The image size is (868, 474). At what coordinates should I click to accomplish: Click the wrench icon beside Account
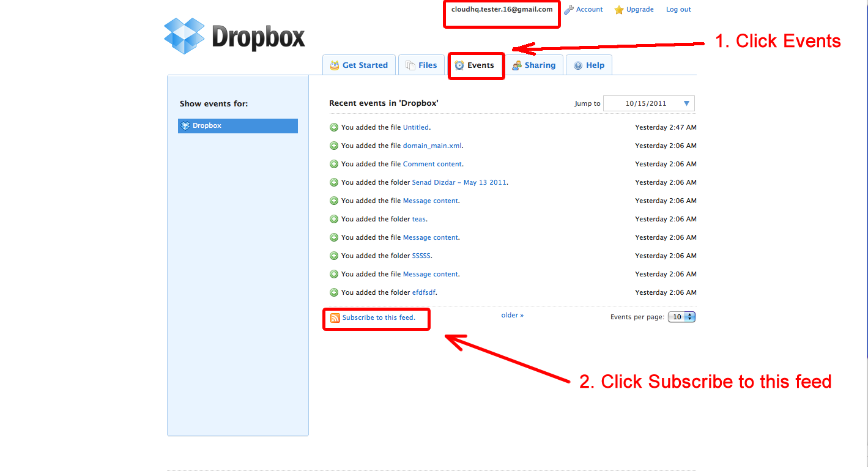click(x=569, y=10)
